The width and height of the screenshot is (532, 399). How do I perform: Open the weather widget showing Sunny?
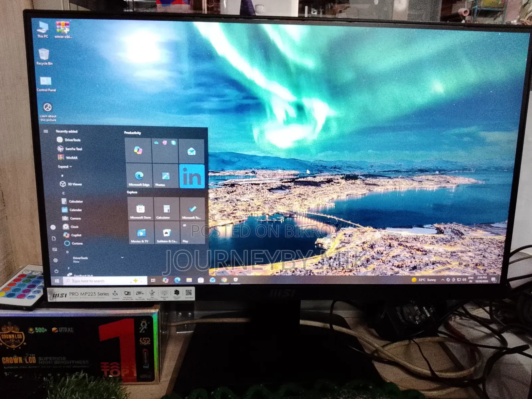[424, 280]
